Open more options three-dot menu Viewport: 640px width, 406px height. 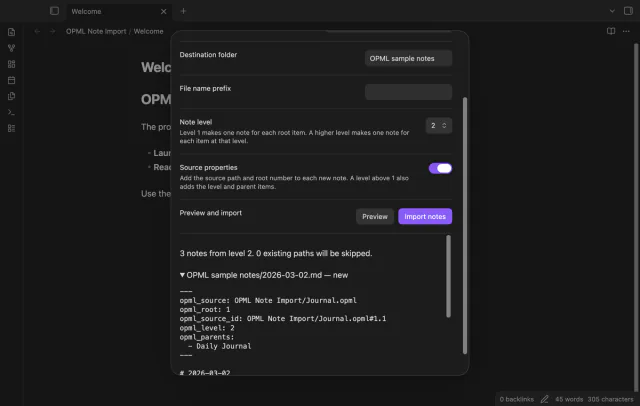coord(626,31)
